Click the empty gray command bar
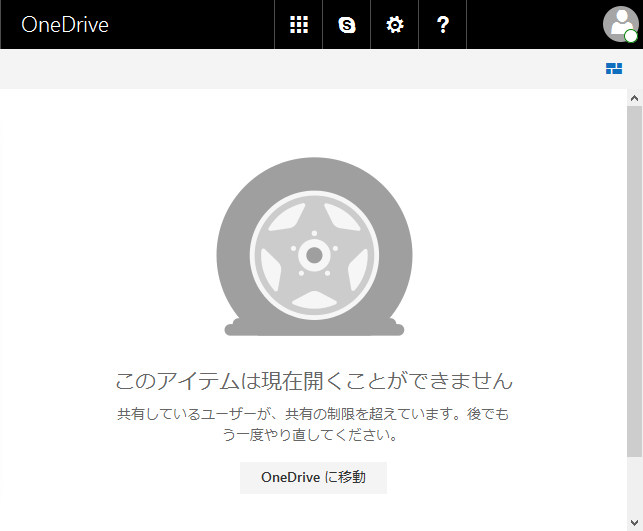 pos(300,69)
